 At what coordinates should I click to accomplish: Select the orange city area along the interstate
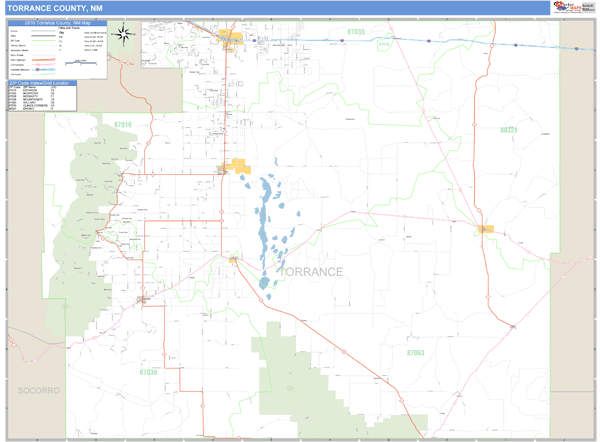tap(231, 40)
